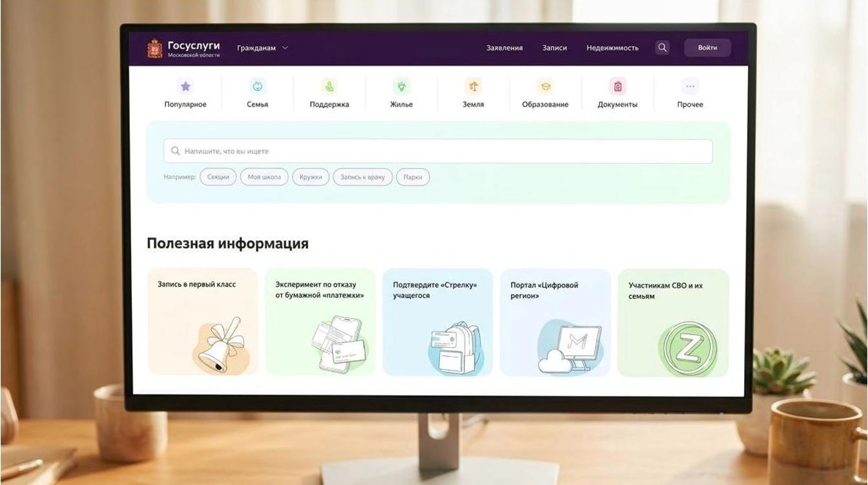Choose the Кружки suggestion chip

coord(311,177)
